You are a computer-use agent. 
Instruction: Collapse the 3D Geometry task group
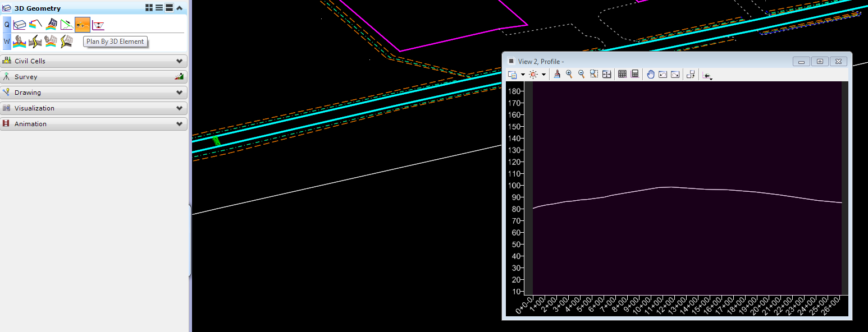179,8
